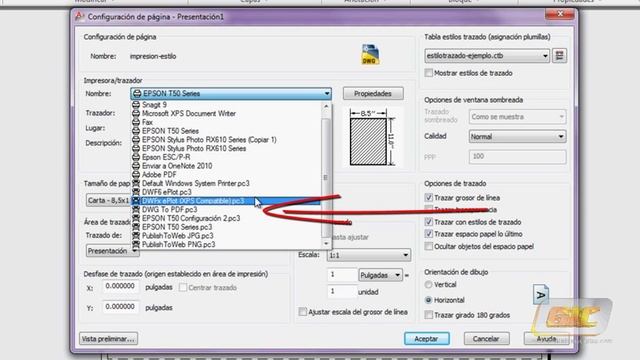The width and height of the screenshot is (640, 360).
Task: Click the landscape page orientation icon
Action: tap(541, 294)
